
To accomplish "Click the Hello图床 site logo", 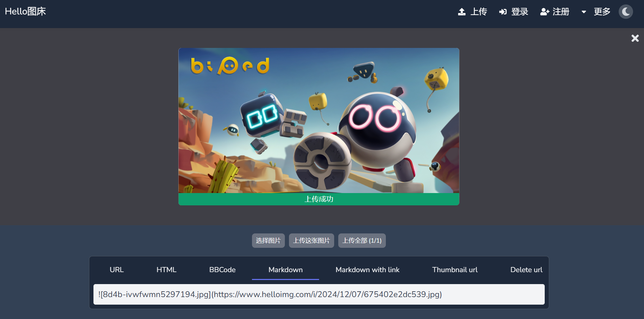I will coord(25,11).
